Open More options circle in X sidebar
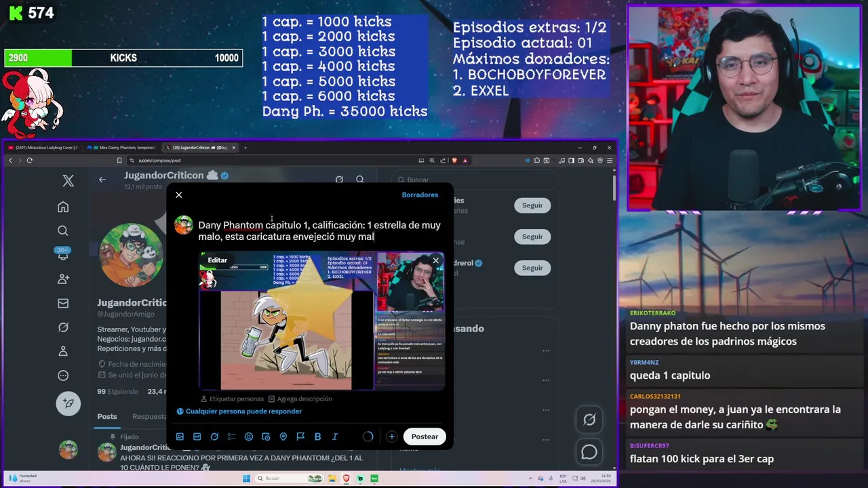This screenshot has height=488, width=868. [63, 375]
